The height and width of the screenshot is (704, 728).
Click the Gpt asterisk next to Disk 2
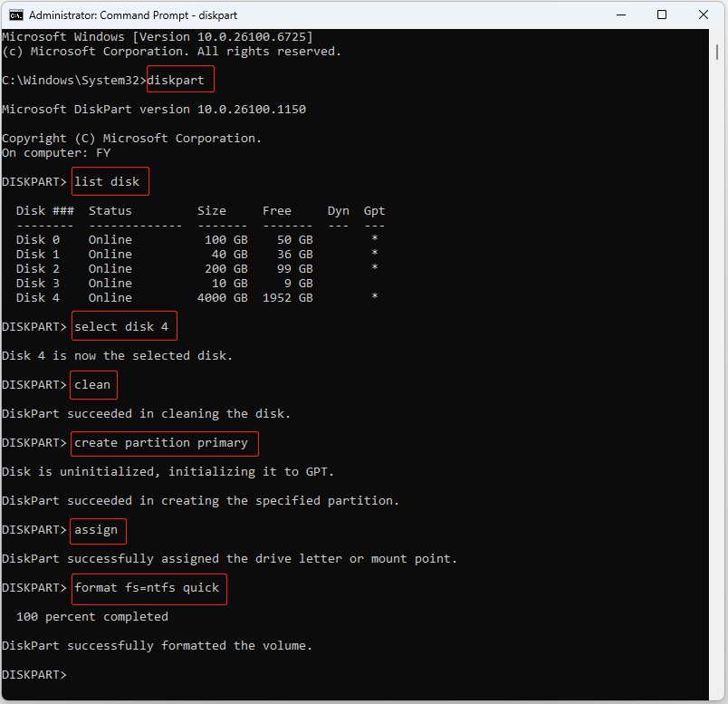[x=374, y=268]
